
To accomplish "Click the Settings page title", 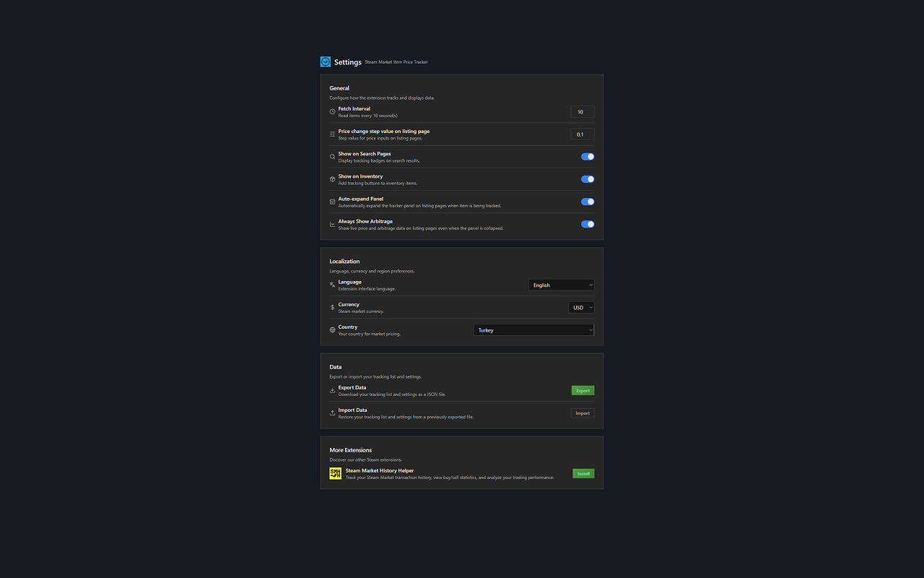I will [x=348, y=62].
